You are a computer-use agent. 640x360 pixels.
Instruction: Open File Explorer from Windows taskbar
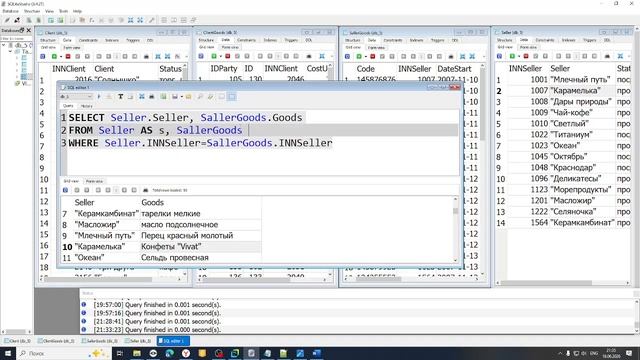[137, 353]
